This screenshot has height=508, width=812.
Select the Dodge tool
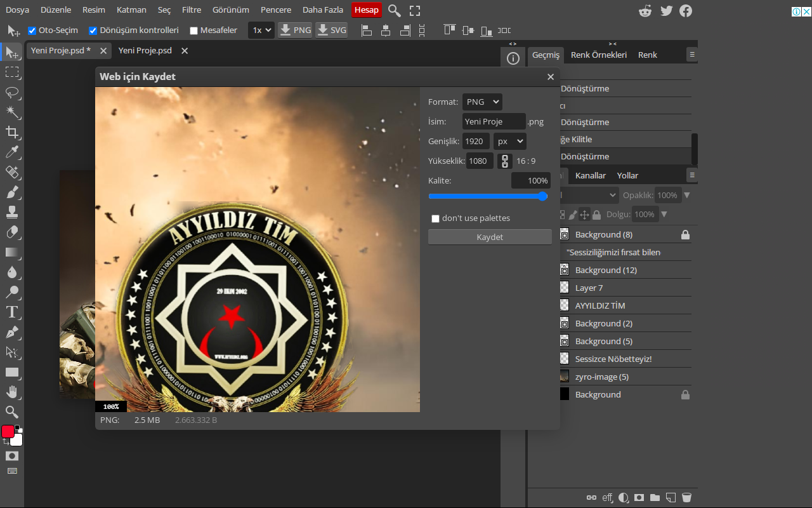12,292
